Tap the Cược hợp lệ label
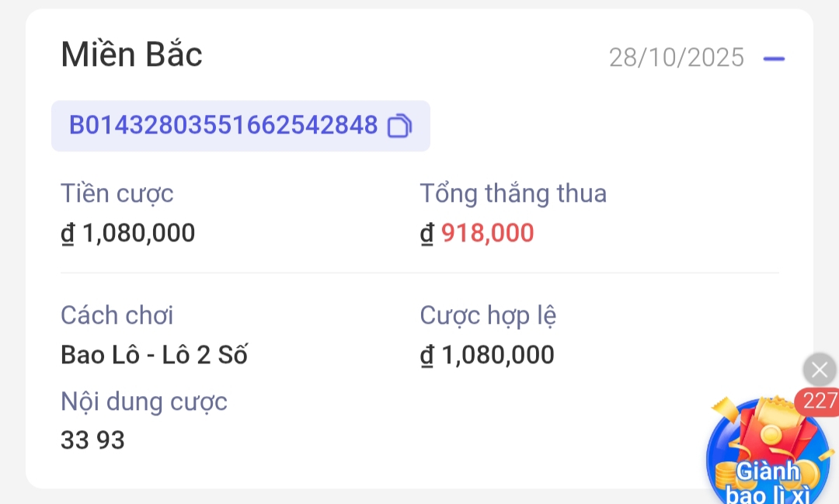The image size is (839, 504). pyautogui.click(x=488, y=315)
